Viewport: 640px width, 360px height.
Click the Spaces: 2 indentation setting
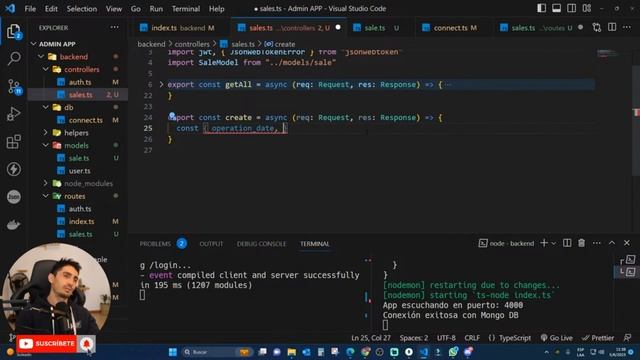(414, 338)
